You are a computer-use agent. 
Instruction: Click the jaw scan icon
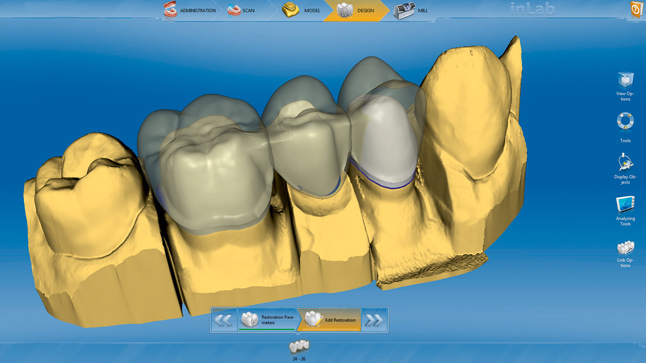tap(234, 10)
